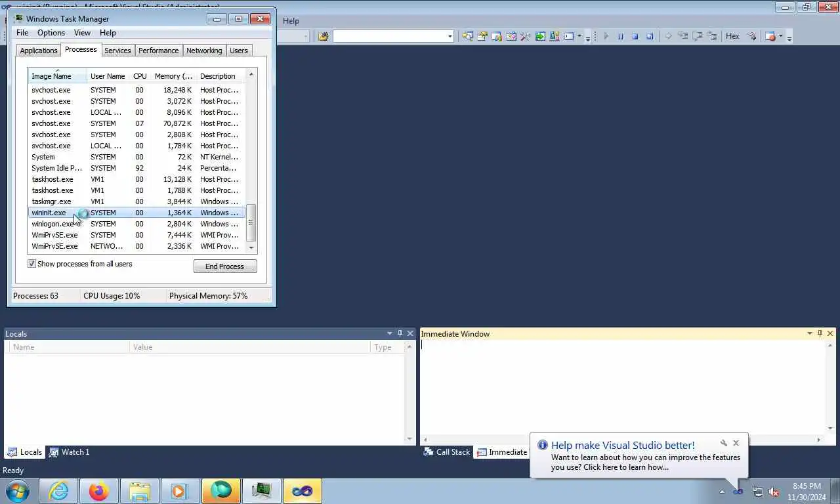Show hidden system tray icons

(722, 492)
